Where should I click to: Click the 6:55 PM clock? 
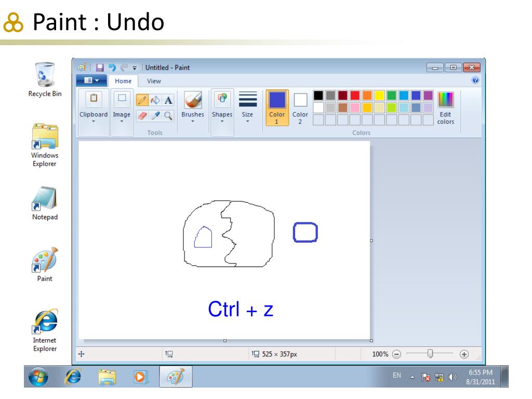pyautogui.click(x=480, y=372)
